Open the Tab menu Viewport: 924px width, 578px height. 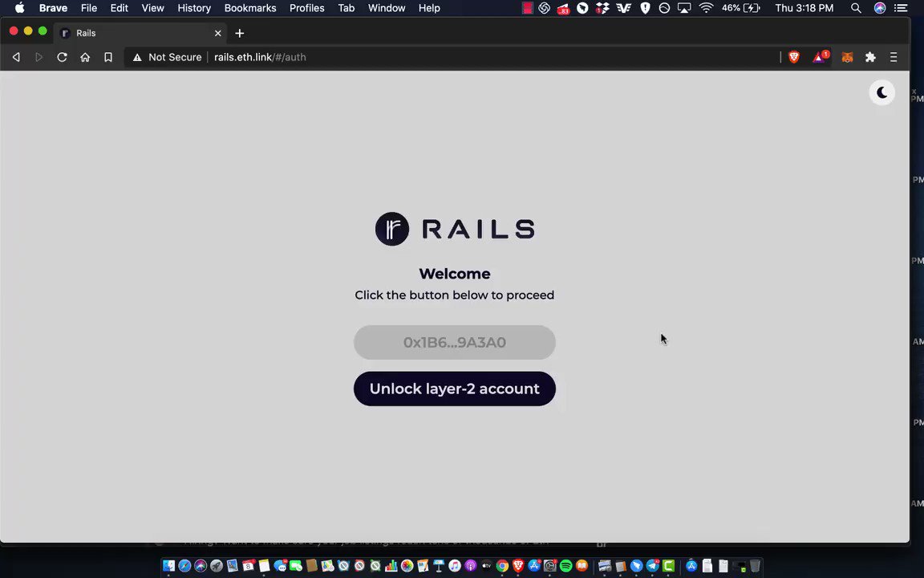point(346,8)
